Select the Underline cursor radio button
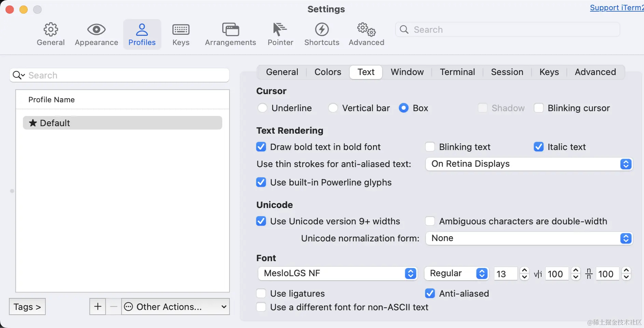The height and width of the screenshot is (328, 644). (262, 108)
